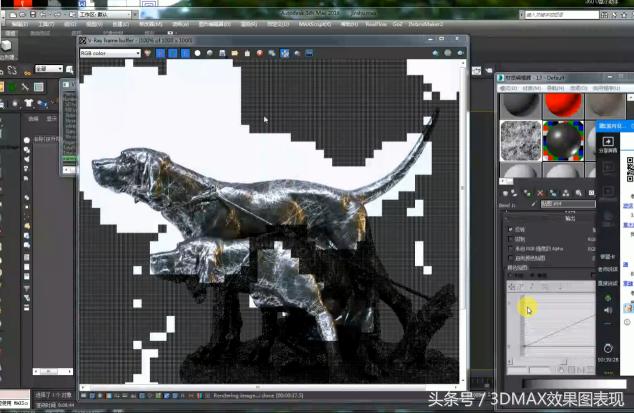Open RGB color channel dropdown

click(110, 53)
